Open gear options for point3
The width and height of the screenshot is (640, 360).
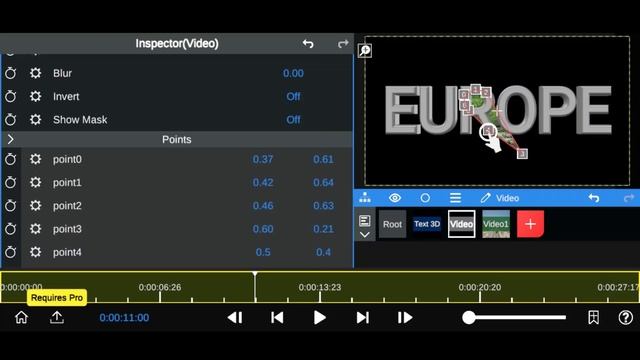click(x=36, y=229)
